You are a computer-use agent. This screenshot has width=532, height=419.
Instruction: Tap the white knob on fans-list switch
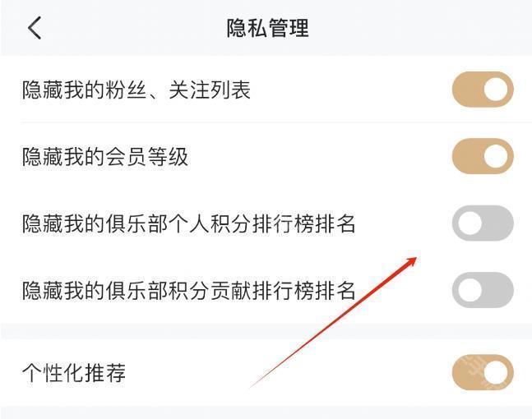tap(496, 90)
